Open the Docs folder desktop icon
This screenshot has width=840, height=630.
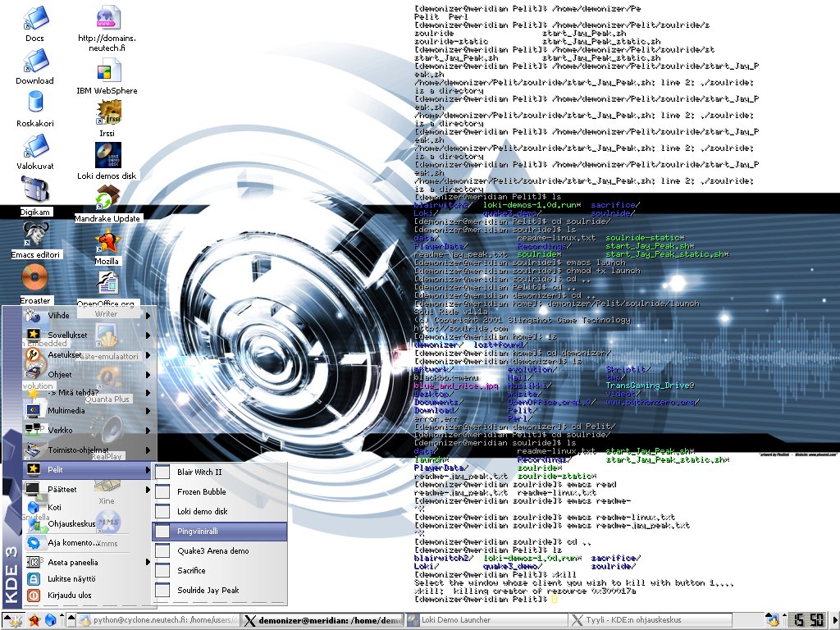pyautogui.click(x=34, y=18)
